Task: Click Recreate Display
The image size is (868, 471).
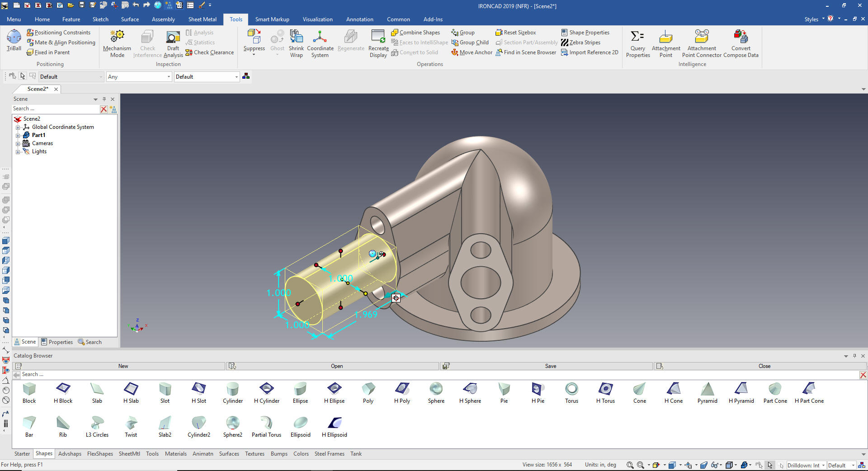Action: (x=378, y=43)
